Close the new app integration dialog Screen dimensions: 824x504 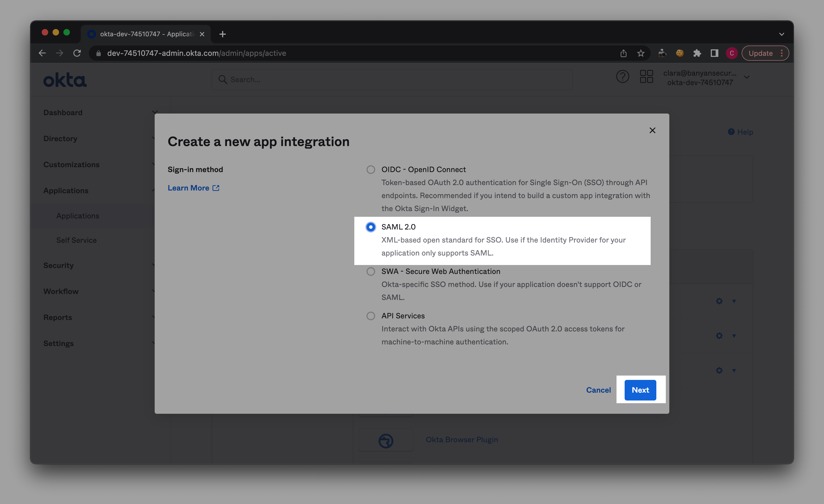[652, 130]
